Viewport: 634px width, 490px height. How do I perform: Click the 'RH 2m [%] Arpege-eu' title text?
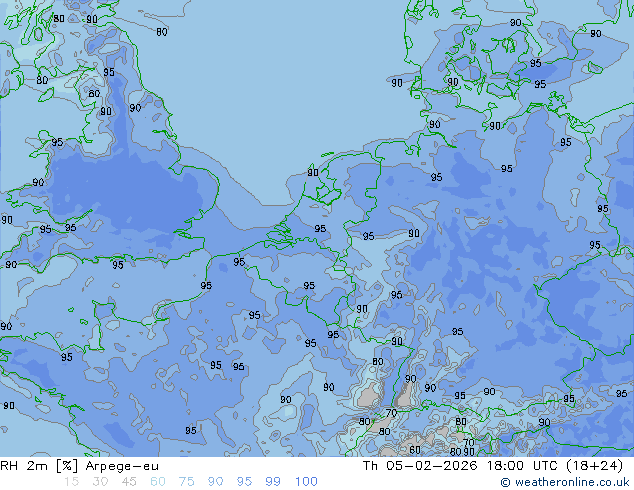79,466
